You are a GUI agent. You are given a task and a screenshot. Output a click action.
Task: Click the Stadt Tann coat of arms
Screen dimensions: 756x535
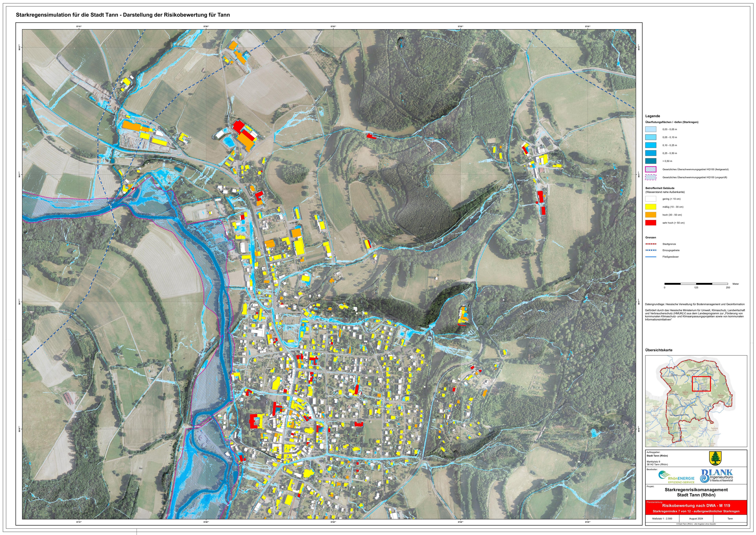tap(715, 458)
